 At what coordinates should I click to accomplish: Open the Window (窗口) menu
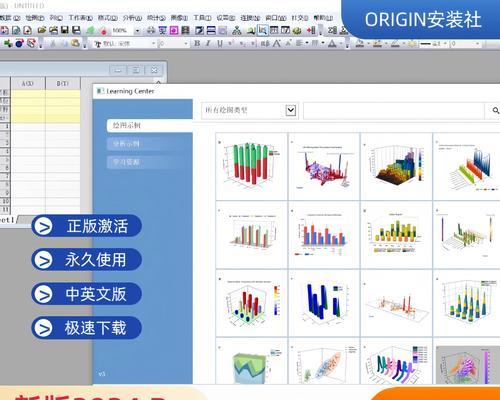276,18
